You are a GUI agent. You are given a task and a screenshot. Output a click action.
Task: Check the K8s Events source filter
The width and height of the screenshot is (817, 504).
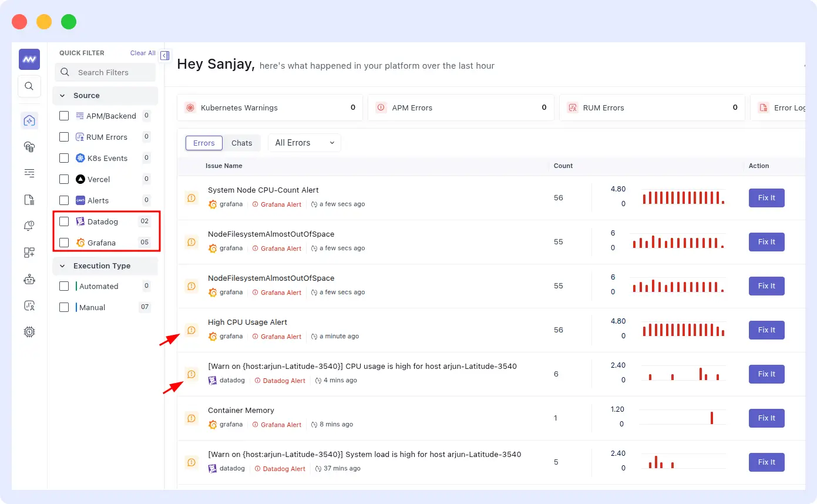[x=64, y=158]
